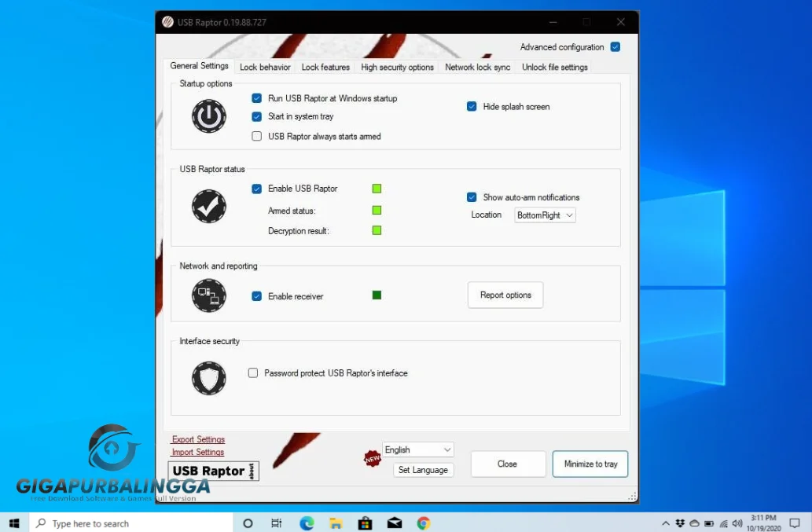812x532 pixels.
Task: Toggle Enable USB Raptor checkbox
Action: click(256, 189)
